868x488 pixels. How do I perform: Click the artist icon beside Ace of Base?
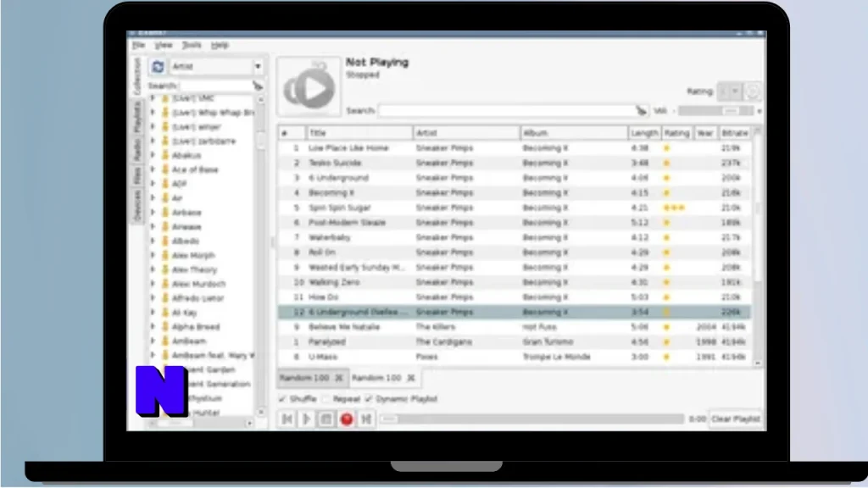pyautogui.click(x=165, y=169)
